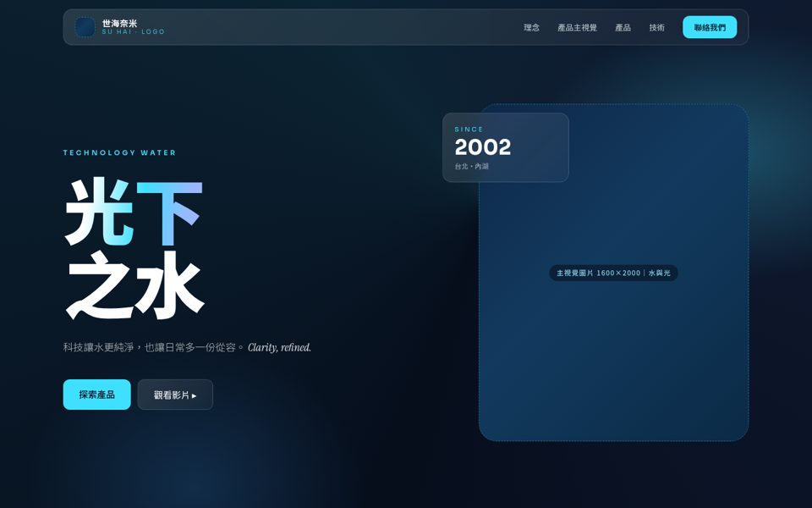
Task: Click the 科技讓水更純淨 description text
Action: [x=154, y=347]
